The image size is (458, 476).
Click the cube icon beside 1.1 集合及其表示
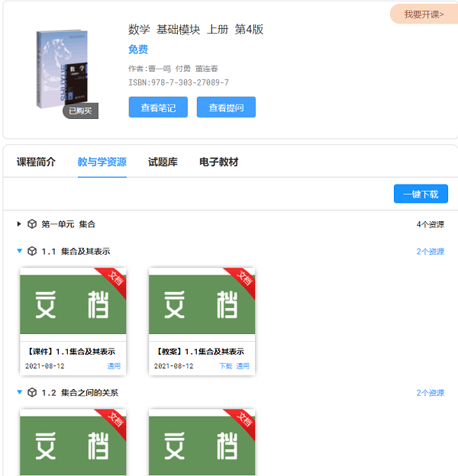[x=32, y=251]
